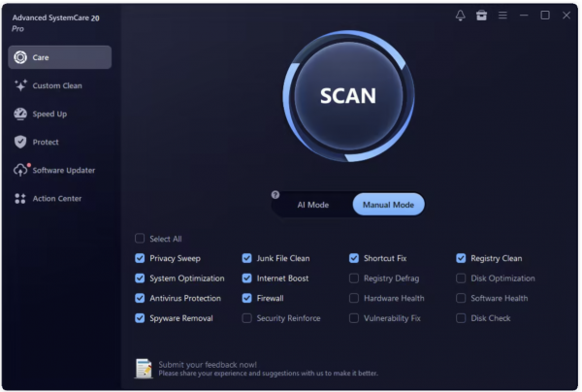Open the hamburger options menu
This screenshot has height=392, width=582.
[x=502, y=16]
